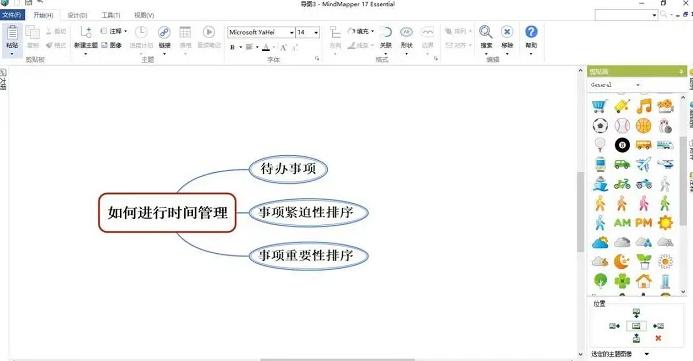Image resolution: width=693 pixels, height=361 pixels.
Task: Select the green bicycle clipart
Action: pyautogui.click(x=622, y=184)
